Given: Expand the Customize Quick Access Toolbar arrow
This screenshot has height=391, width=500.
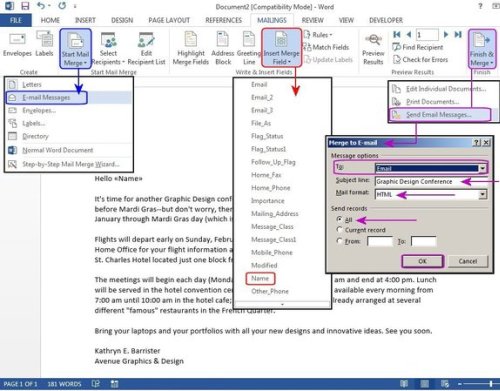Looking at the screenshot, I should point(75,6).
